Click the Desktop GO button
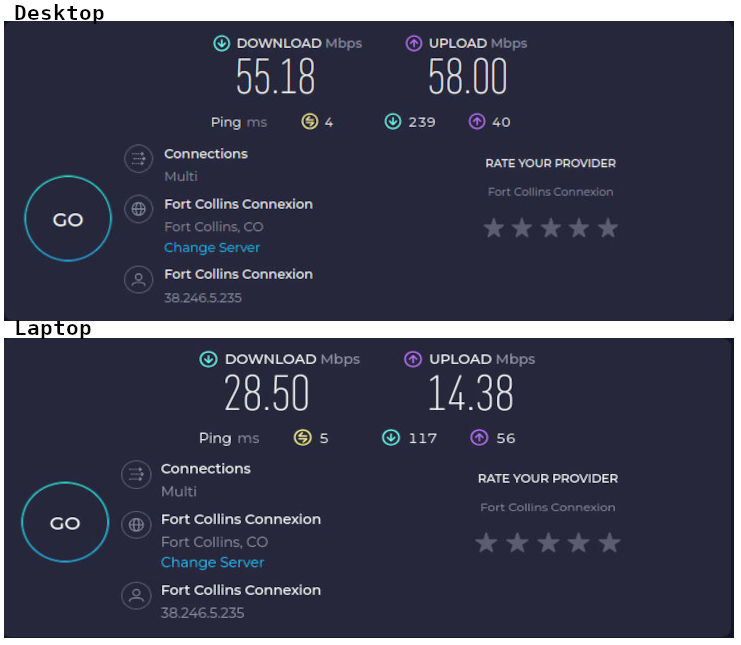Image resolution: width=741 pixels, height=645 pixels. (x=68, y=220)
